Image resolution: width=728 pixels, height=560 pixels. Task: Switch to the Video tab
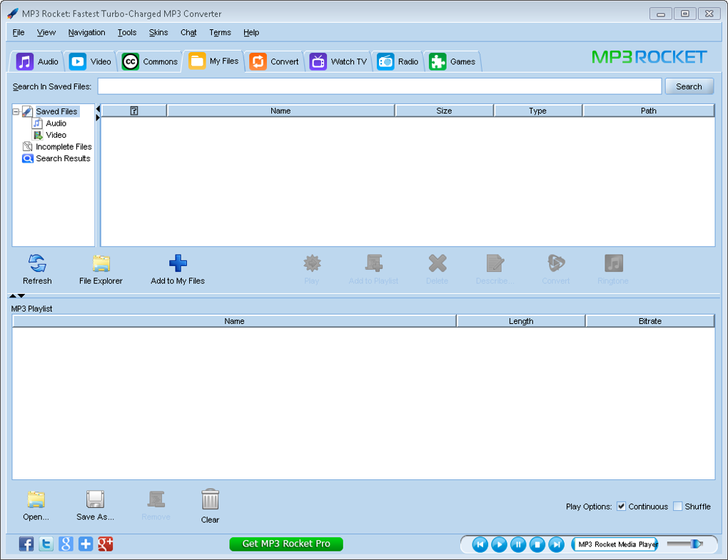90,61
